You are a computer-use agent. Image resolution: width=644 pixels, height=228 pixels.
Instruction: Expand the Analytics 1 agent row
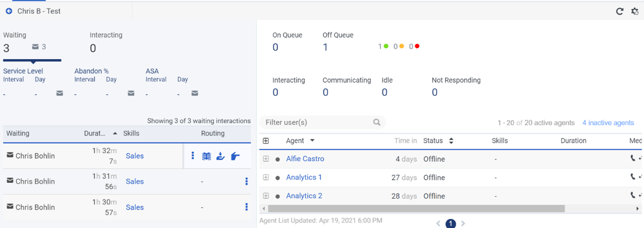pyautogui.click(x=266, y=177)
